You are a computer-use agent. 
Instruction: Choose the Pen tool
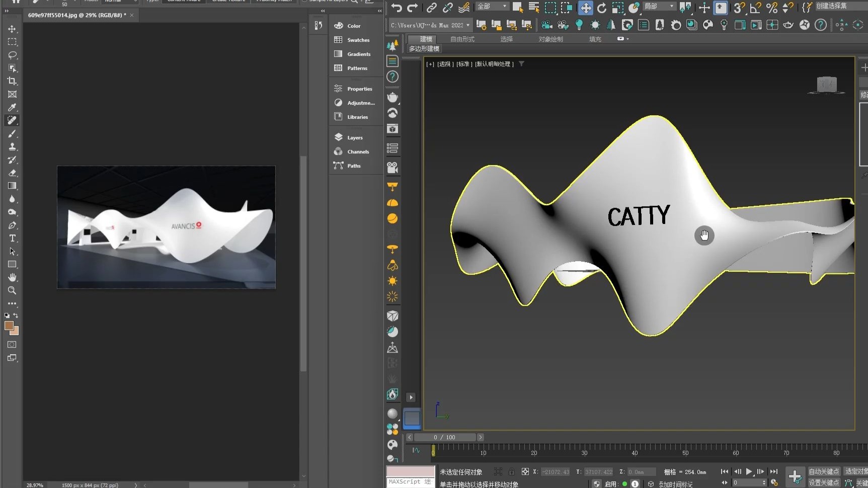tap(12, 225)
